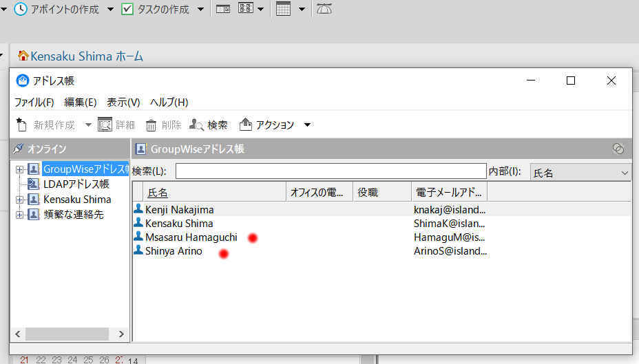This screenshot has height=364, width=639.
Task: Open the appointment creation dropdown arrow
Action: click(x=110, y=10)
